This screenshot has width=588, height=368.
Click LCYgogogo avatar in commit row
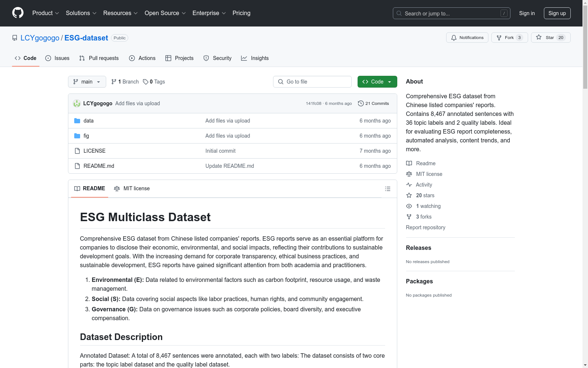pos(77,103)
